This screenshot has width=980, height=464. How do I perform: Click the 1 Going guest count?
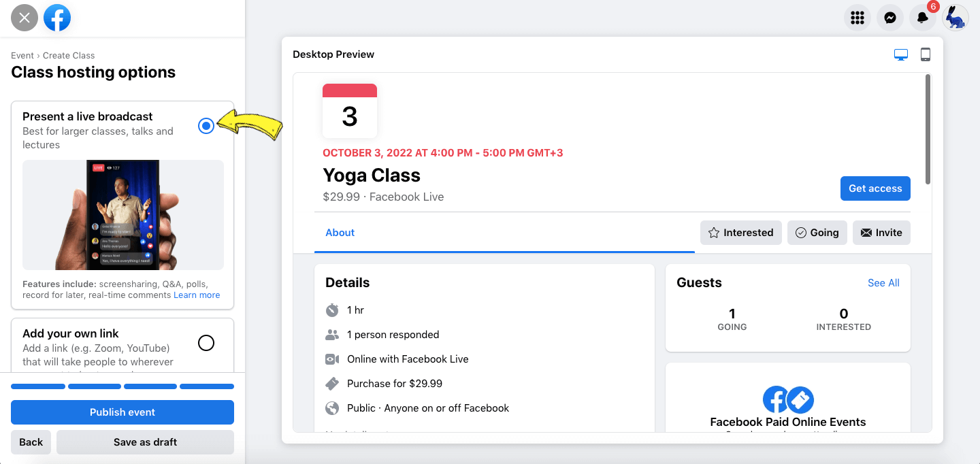(x=732, y=319)
